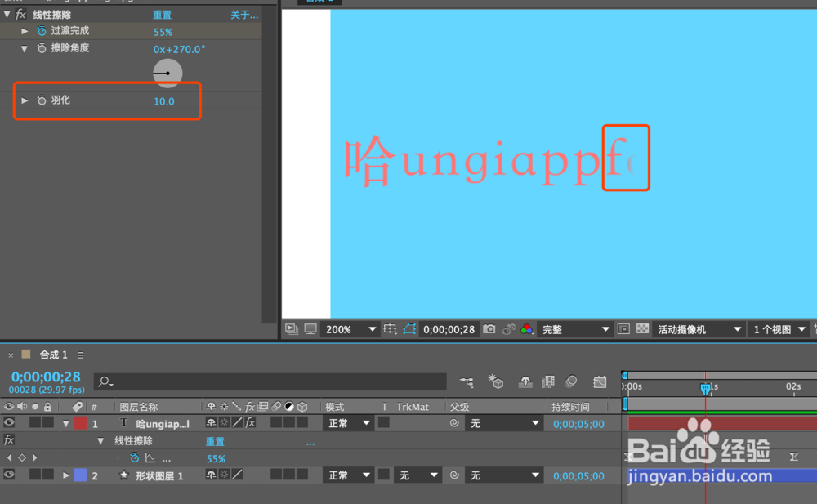Screen dimensions: 817x504
Task: Toggle lock box for 形状图层 1
Action: pyautogui.click(x=48, y=475)
